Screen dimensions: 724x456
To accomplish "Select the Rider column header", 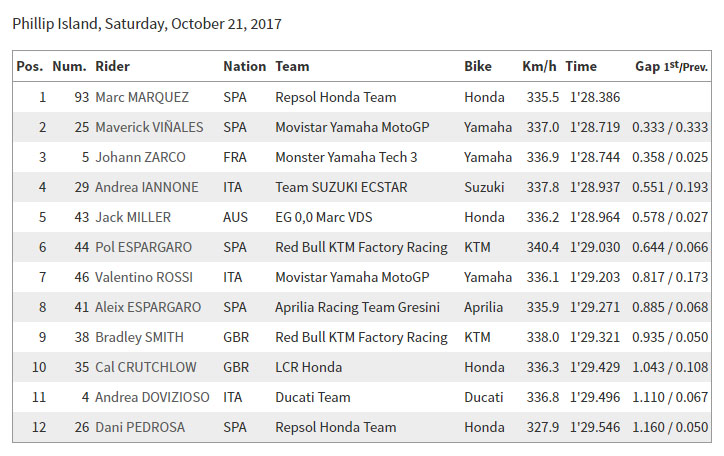I will coord(112,66).
